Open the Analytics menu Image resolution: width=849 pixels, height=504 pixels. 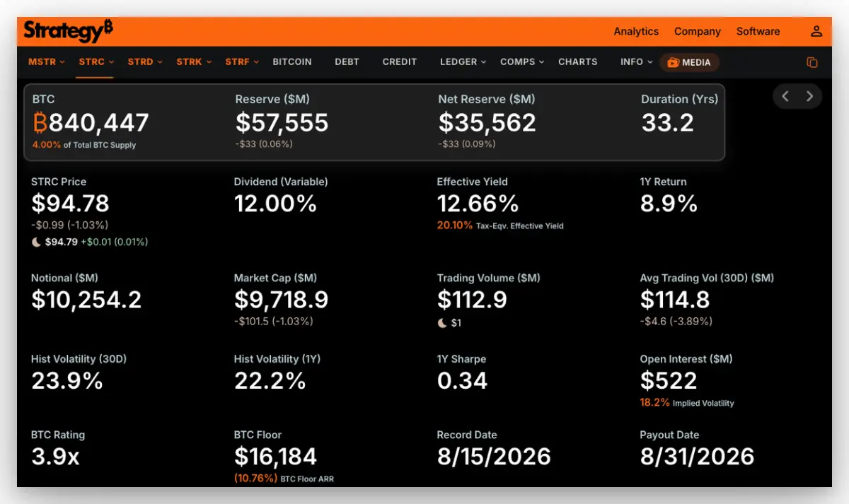pos(636,31)
